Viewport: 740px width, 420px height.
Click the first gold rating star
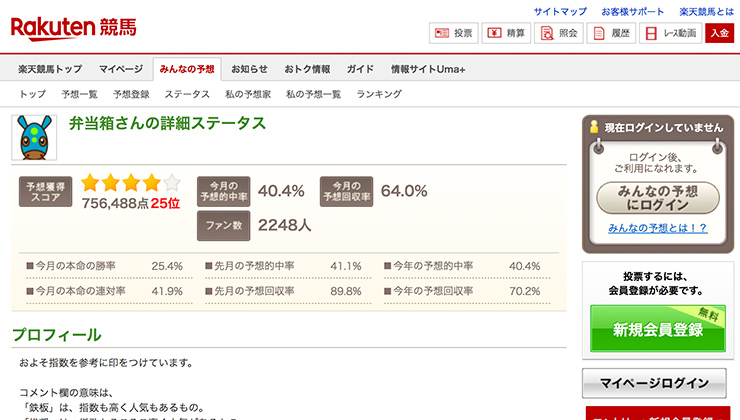point(90,183)
